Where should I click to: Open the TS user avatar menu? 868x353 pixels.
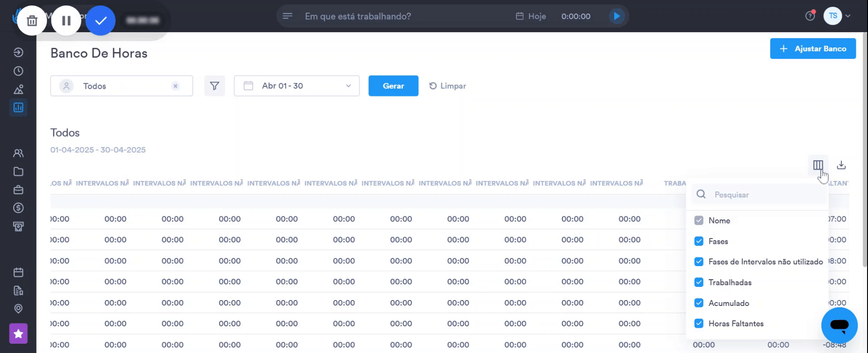tap(833, 16)
